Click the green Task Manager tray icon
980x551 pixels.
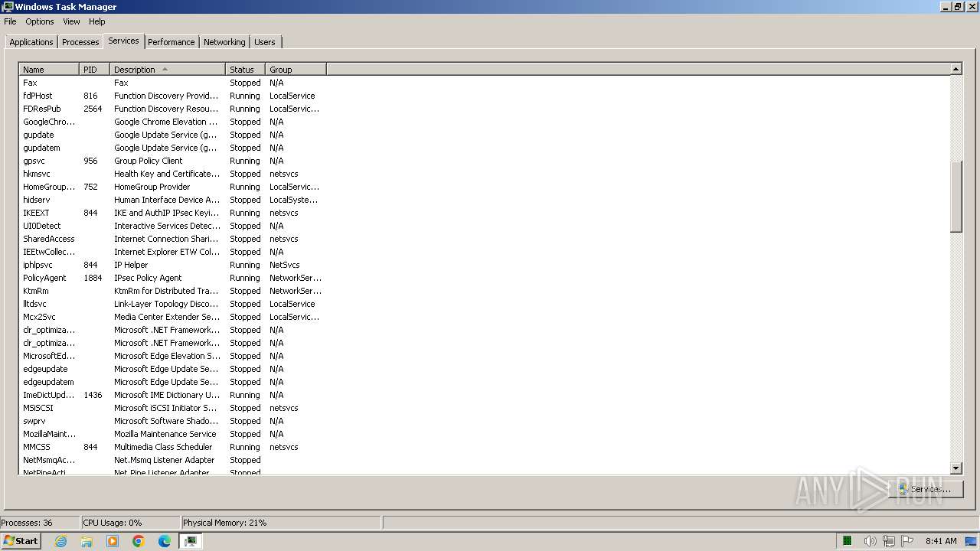(848, 541)
